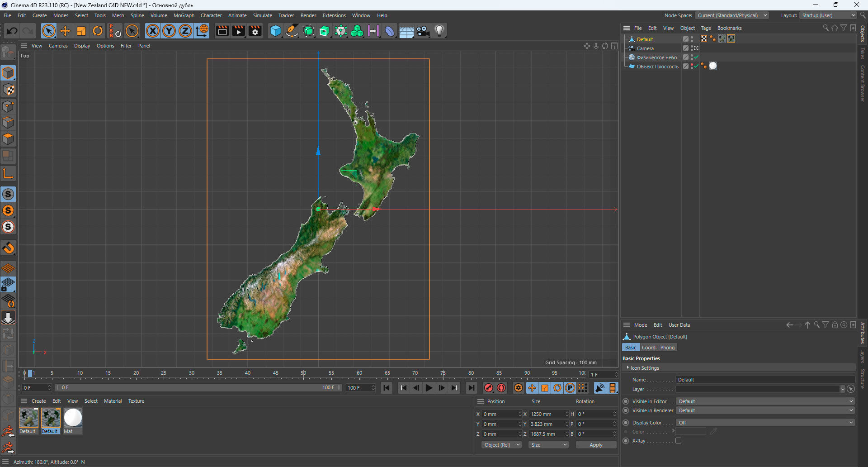Add a Cube primitive object
Viewport: 868px width, 467px height.
click(275, 31)
